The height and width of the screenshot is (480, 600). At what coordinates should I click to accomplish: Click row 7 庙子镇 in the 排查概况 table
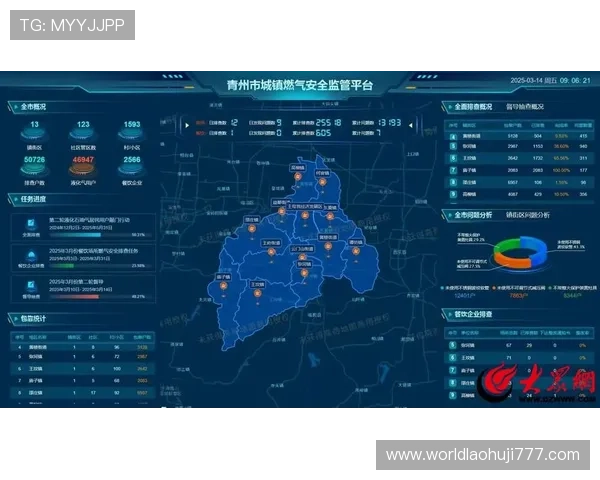pos(519,170)
